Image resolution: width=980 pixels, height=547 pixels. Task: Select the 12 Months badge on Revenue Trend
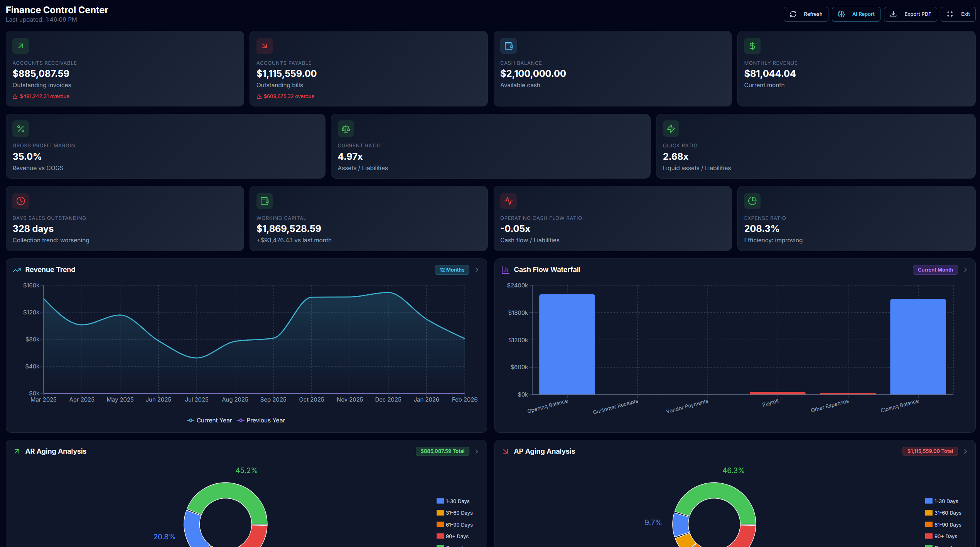[x=452, y=270]
